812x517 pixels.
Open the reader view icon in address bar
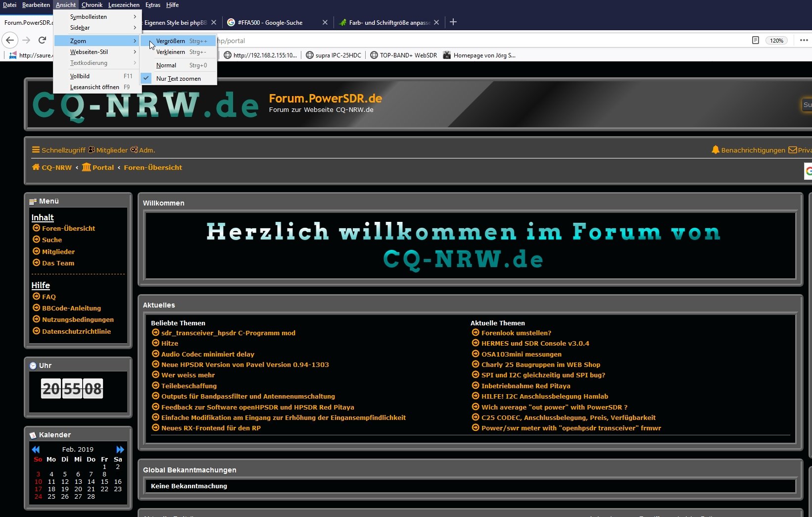click(756, 40)
